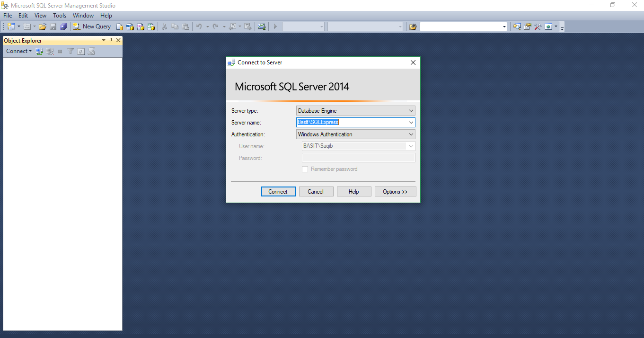
Task: Click the Filter funnel icon in Object Explorer
Action: pyautogui.click(x=71, y=51)
